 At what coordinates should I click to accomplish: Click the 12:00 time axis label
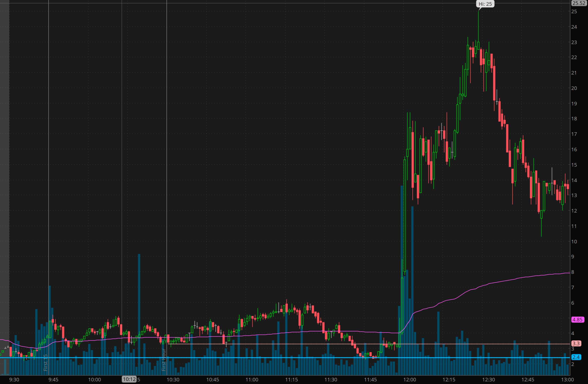[x=410, y=380]
